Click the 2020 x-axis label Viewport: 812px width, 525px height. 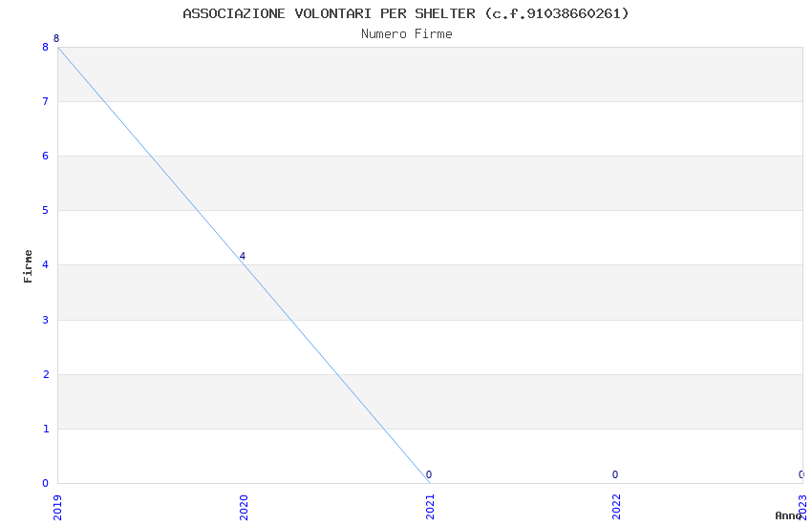click(244, 508)
